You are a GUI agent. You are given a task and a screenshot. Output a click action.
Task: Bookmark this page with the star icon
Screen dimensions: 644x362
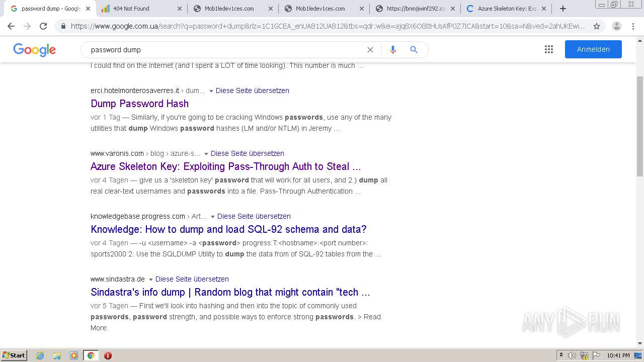(597, 26)
